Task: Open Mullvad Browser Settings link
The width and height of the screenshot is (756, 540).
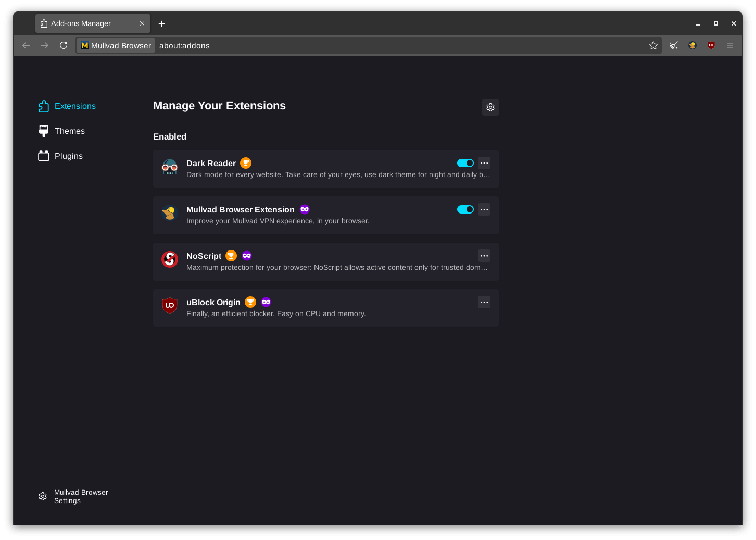Action: tap(81, 496)
